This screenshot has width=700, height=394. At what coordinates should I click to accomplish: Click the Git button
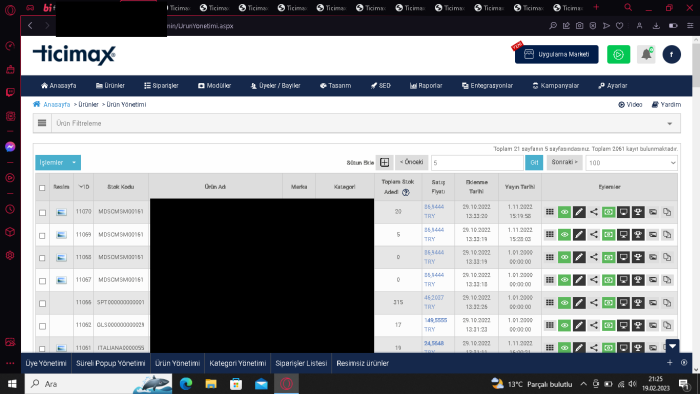(x=534, y=162)
